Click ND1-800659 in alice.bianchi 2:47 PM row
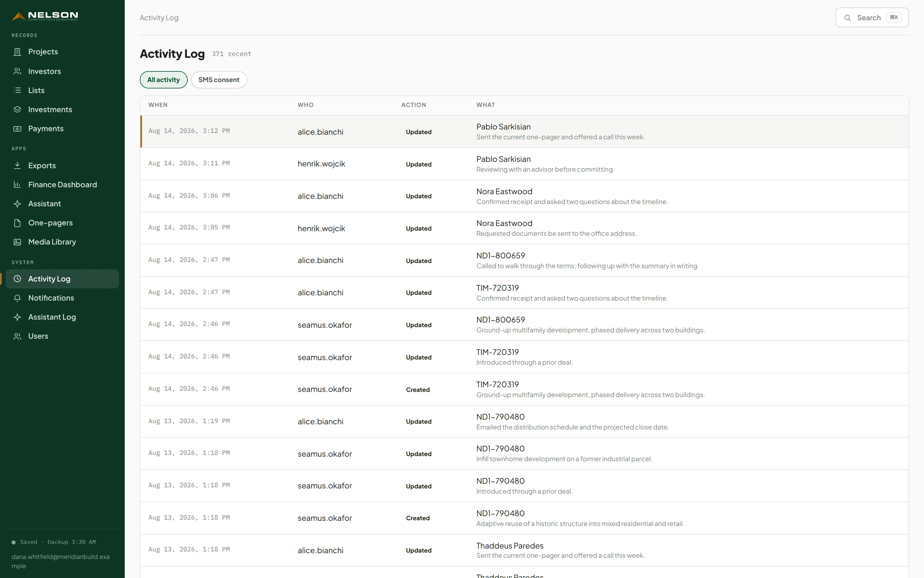Screen dimensions: 924x578 point(500,255)
